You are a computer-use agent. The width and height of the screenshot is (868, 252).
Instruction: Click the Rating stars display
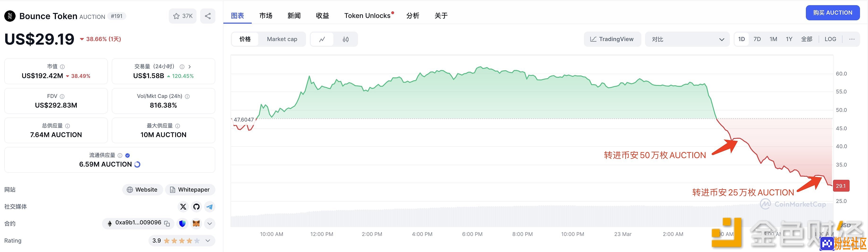pyautogui.click(x=182, y=240)
